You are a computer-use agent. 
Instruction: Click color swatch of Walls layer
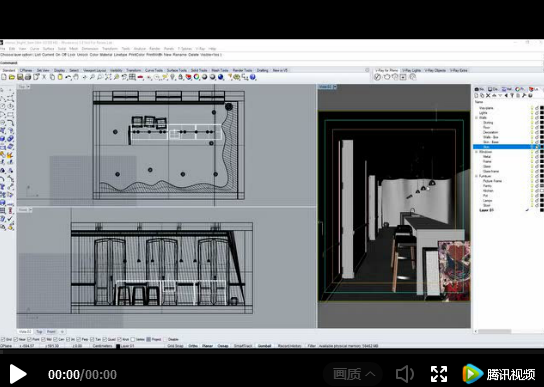pyautogui.click(x=542, y=118)
